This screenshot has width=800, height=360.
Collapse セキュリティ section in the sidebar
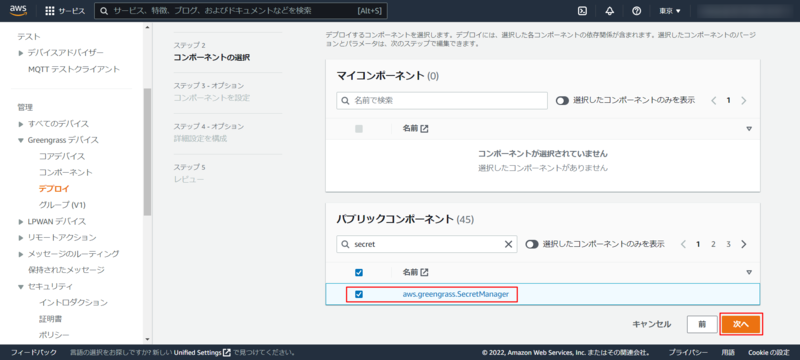[21, 287]
